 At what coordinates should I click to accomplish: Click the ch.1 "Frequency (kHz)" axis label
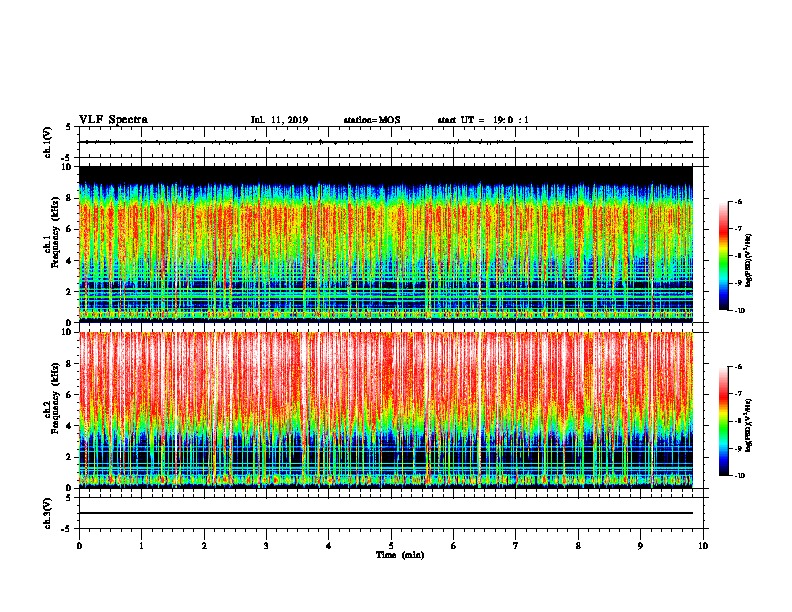pyautogui.click(x=55, y=232)
